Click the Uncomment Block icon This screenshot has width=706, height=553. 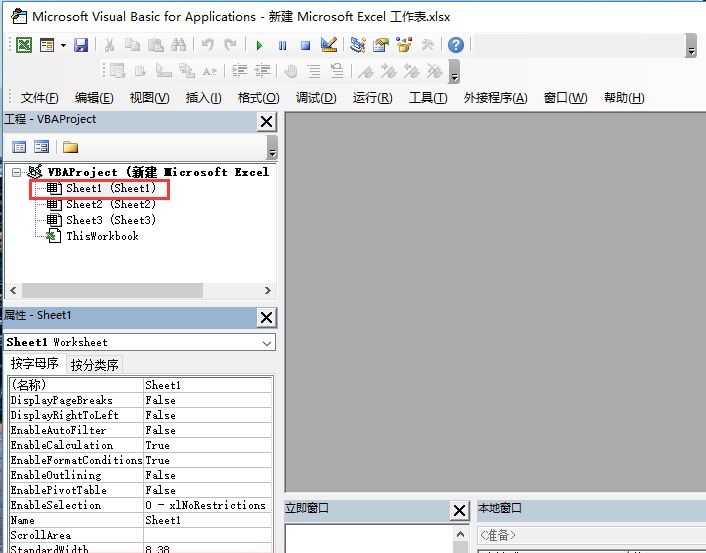[x=337, y=71]
